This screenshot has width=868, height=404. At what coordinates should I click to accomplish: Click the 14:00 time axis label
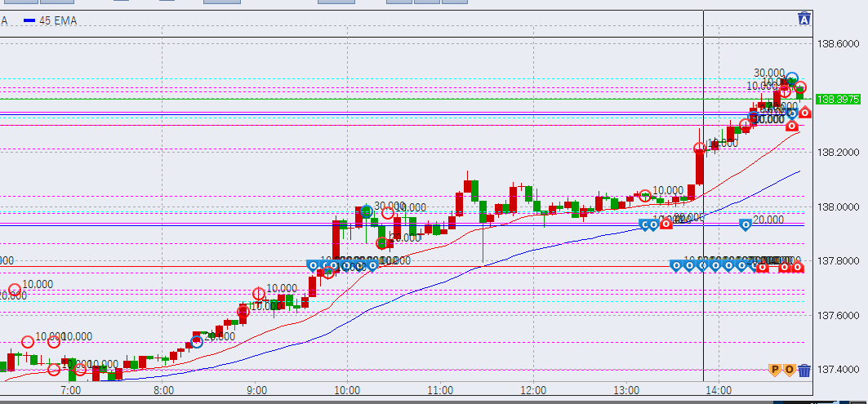point(718,391)
